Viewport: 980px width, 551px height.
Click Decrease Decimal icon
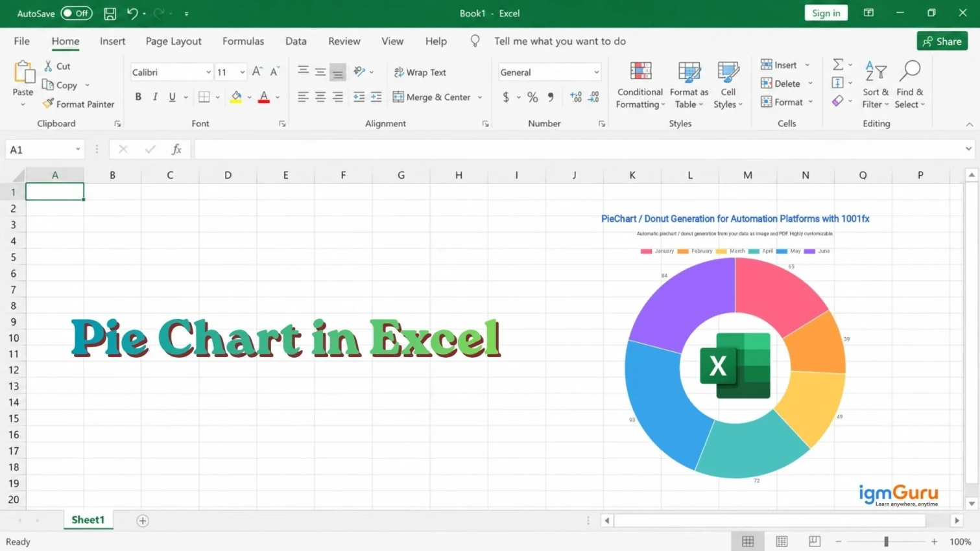pyautogui.click(x=593, y=97)
